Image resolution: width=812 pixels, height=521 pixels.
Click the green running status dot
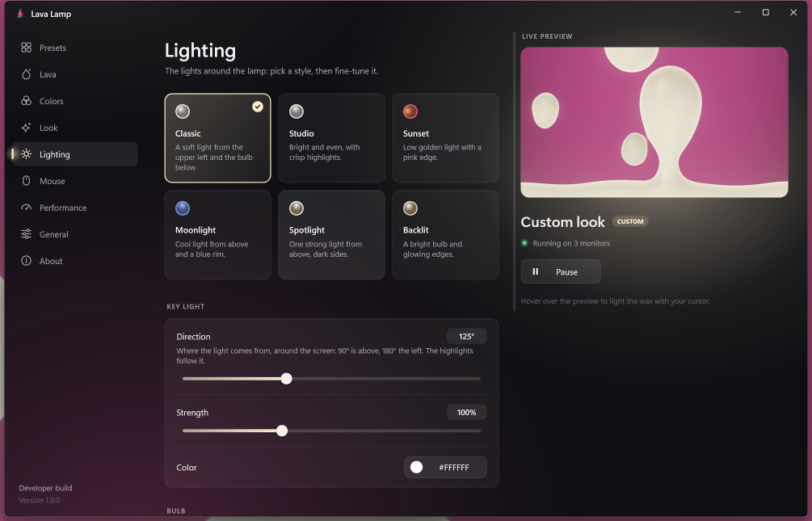click(524, 243)
